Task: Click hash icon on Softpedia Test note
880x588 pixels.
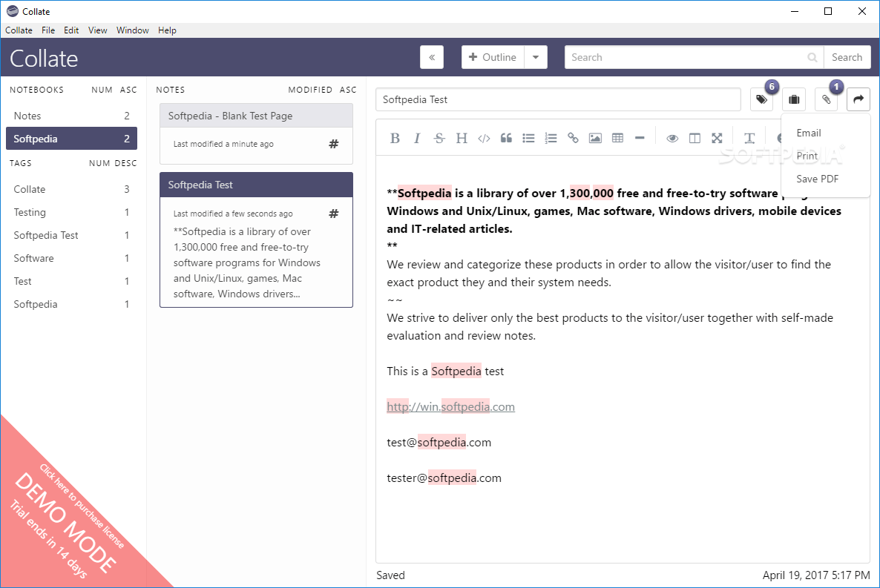Action: [x=334, y=214]
